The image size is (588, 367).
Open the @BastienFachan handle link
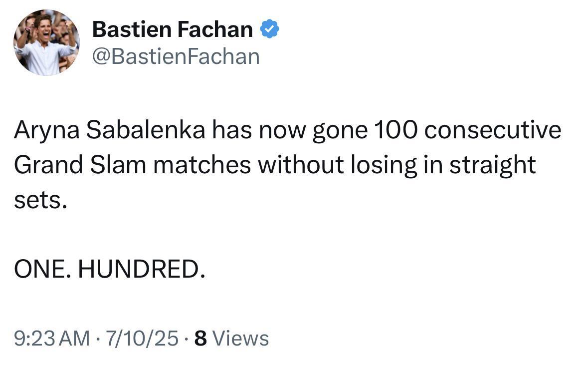point(176,56)
